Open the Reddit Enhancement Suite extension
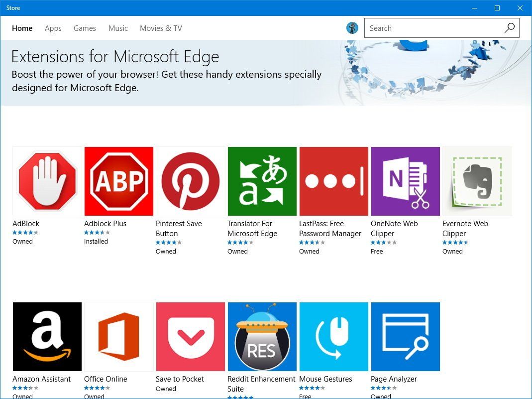Screen dimensions: 532x399 point(262,336)
